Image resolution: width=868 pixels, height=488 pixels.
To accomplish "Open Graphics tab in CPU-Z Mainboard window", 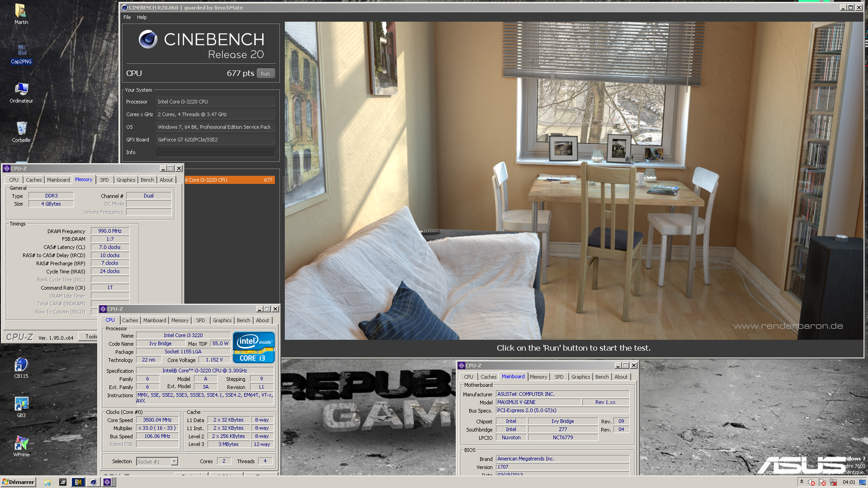I will (x=581, y=377).
